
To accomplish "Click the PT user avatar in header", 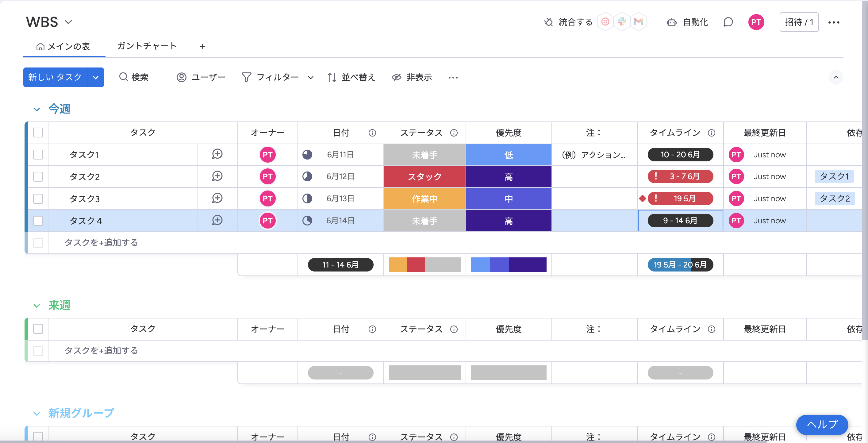I will point(756,22).
